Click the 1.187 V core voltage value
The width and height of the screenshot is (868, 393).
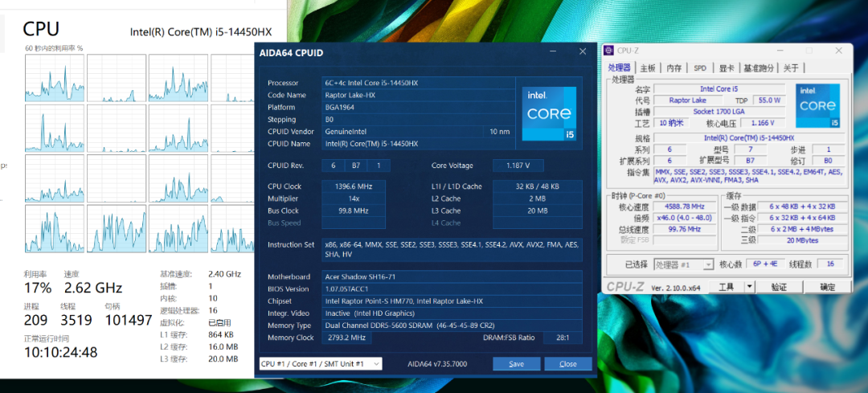click(518, 165)
